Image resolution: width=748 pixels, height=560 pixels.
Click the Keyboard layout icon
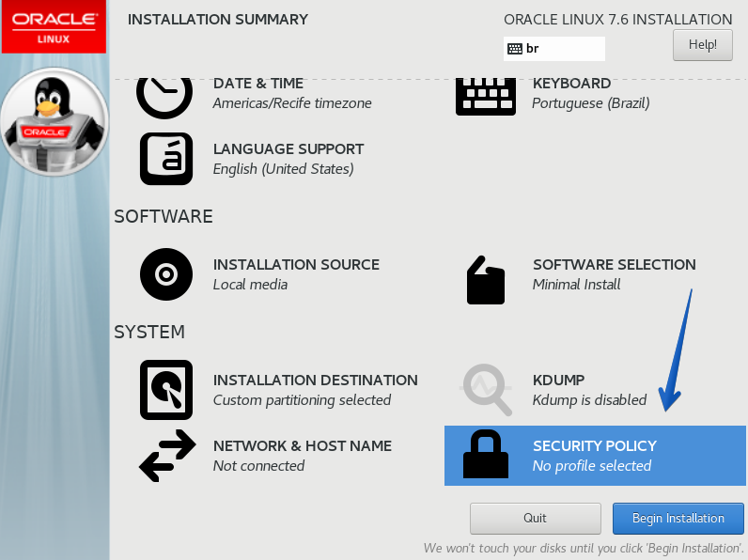click(x=486, y=94)
